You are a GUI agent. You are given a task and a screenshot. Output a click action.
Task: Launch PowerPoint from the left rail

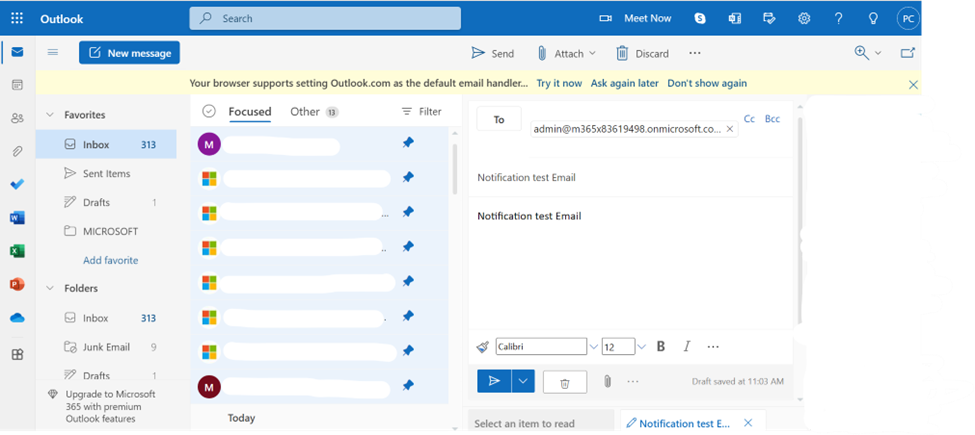point(17,284)
